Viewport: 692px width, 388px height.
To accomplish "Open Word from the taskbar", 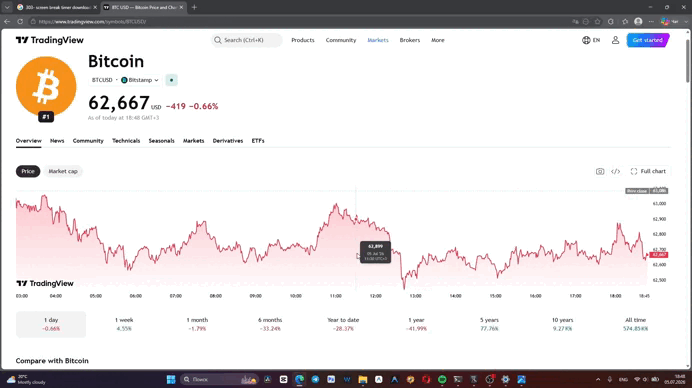I will coord(347,379).
